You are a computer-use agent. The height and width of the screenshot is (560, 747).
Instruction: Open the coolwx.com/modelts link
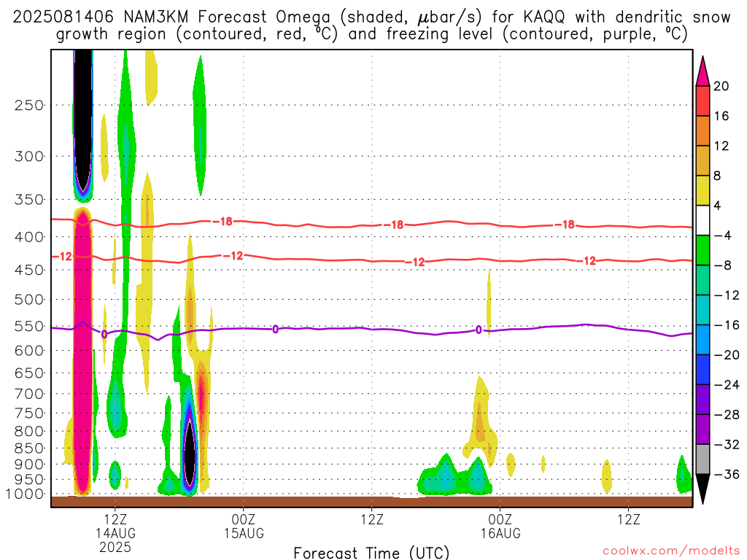click(x=671, y=551)
